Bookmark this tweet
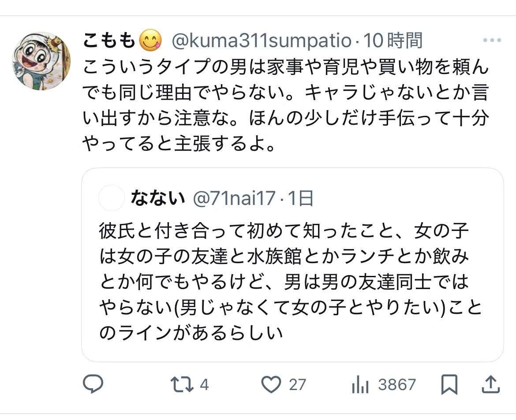 449,385
